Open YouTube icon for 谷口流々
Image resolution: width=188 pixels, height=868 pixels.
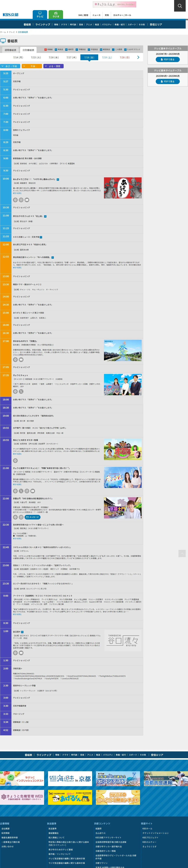pyautogui.click(x=21, y=653)
